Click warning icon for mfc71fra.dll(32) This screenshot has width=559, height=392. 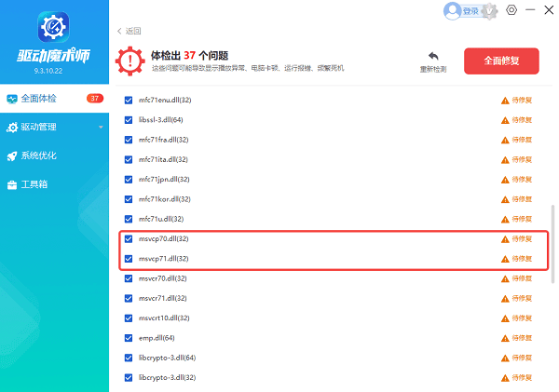(x=505, y=140)
